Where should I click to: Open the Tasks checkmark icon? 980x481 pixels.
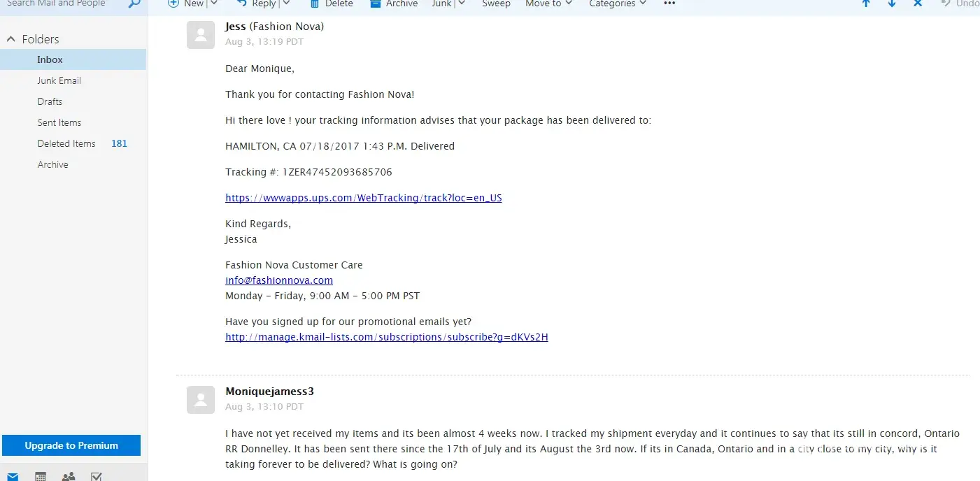(x=97, y=476)
